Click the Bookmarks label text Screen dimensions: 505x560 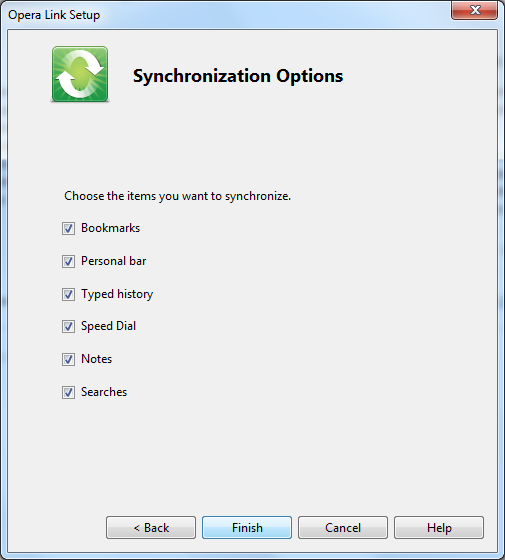coord(110,228)
